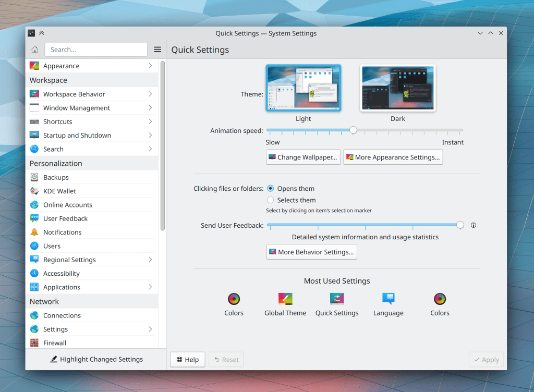Screen dimensions: 534x392
Task: Expand Regional Settings submenu
Action: point(92,260)
